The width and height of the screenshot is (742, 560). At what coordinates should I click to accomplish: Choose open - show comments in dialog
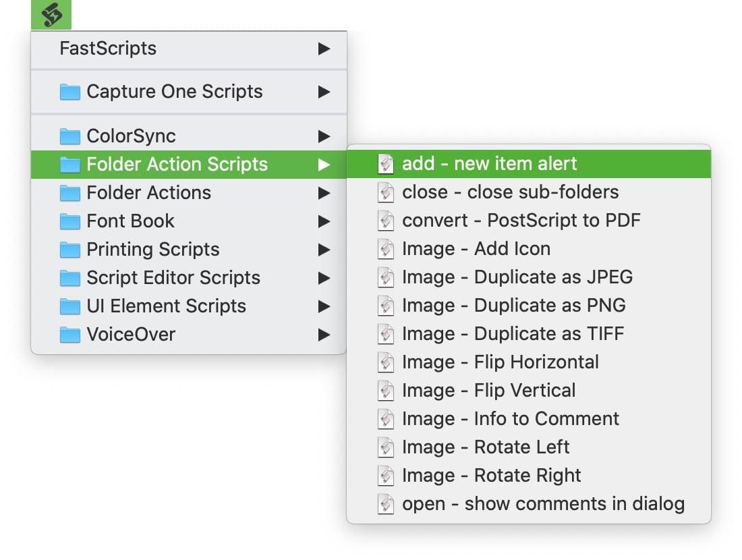543,504
